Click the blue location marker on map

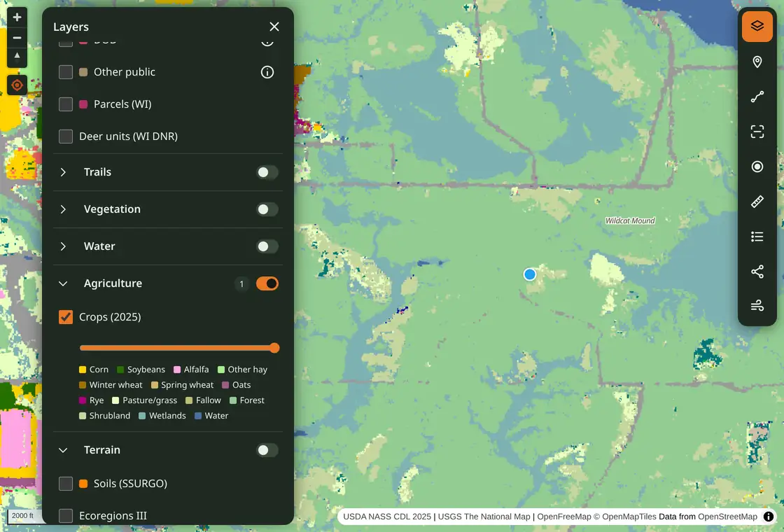tap(529, 274)
